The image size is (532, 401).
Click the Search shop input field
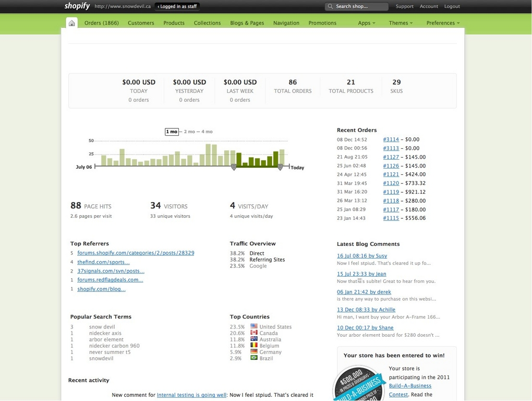pos(357,6)
